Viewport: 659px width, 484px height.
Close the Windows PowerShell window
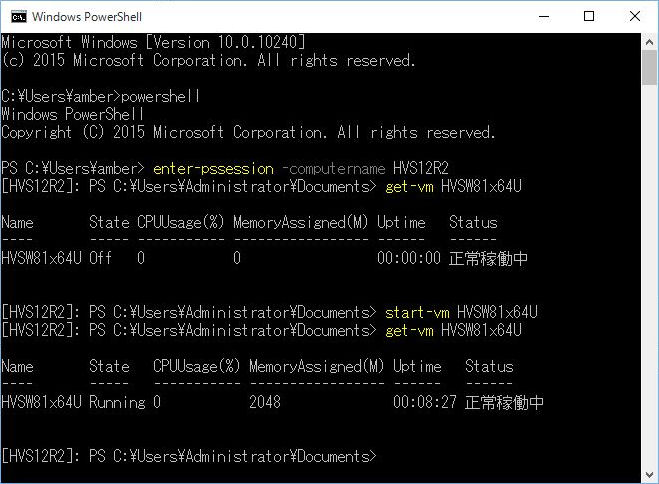coord(635,17)
